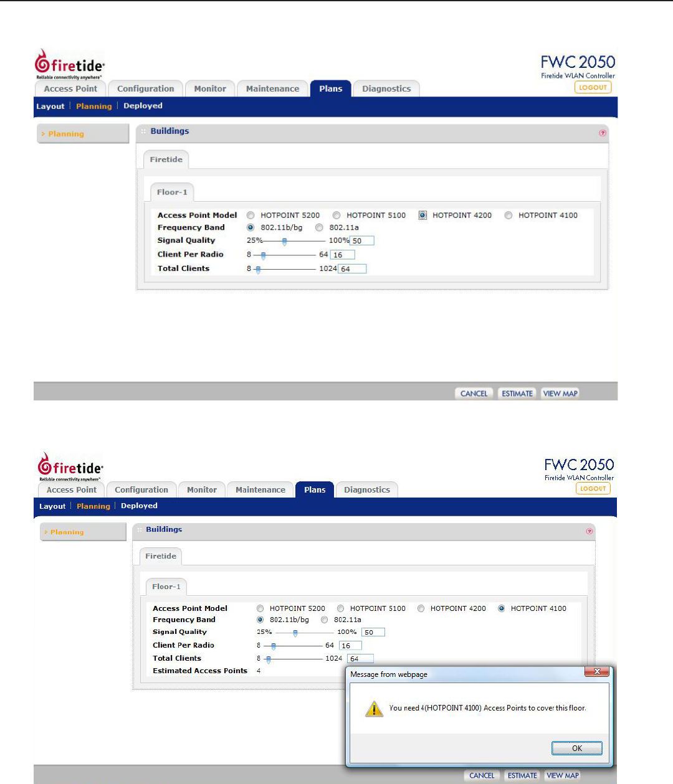Screen dimensions: 673x784
Task: Open Configuration tab in upper screenshot
Action: (146, 89)
